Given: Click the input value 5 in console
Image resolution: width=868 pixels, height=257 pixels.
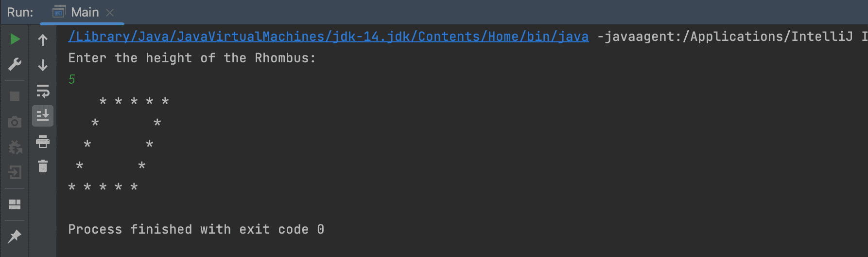Looking at the screenshot, I should coord(72,79).
